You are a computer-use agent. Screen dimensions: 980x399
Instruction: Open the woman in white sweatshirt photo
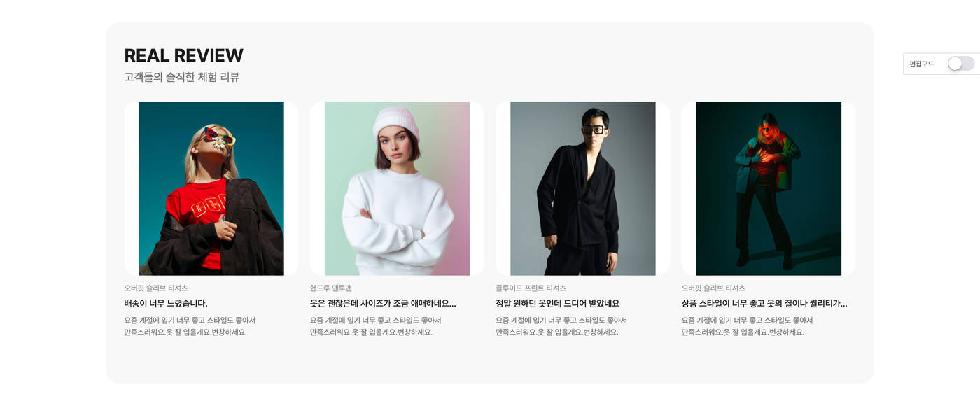(x=397, y=188)
